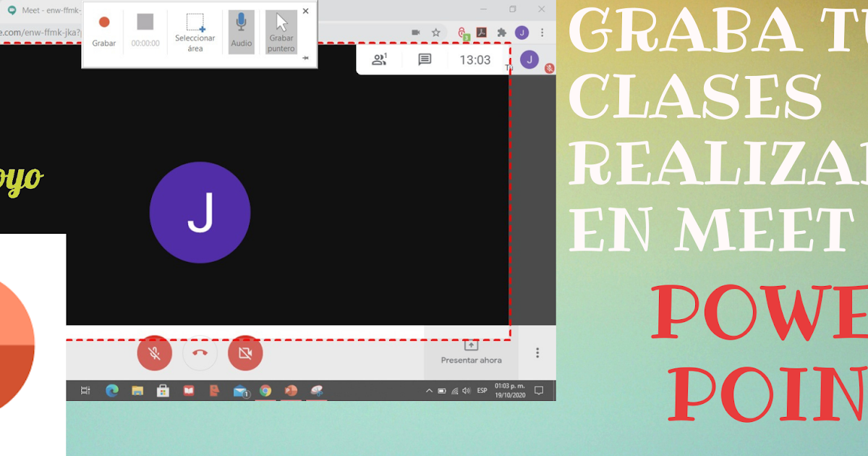Click the camera indicator in the address bar

click(416, 33)
